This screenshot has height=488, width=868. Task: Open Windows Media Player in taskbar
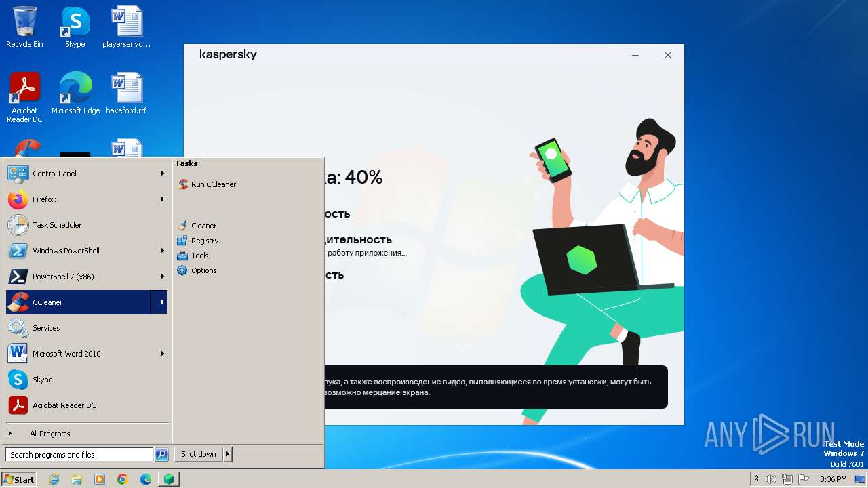[x=100, y=479]
